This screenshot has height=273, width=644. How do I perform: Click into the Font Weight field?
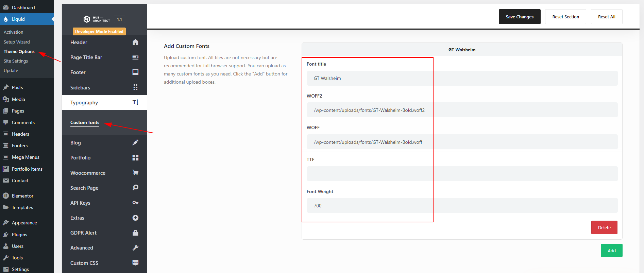462,206
